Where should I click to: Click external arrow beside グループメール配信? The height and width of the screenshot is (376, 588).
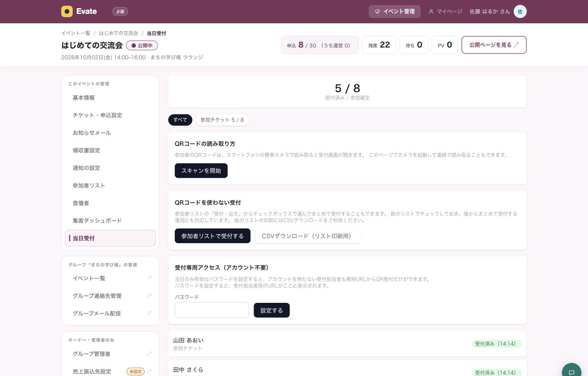[x=149, y=313]
